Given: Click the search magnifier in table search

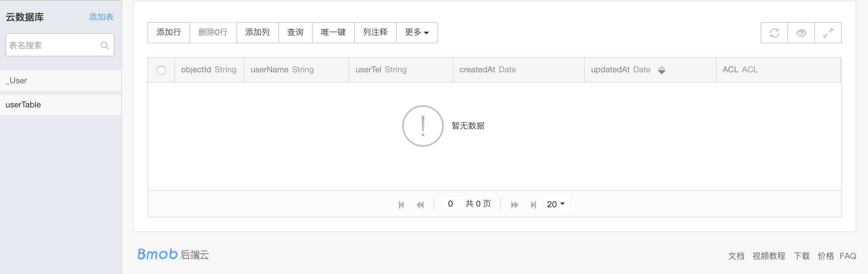Looking at the screenshot, I should pos(105,45).
